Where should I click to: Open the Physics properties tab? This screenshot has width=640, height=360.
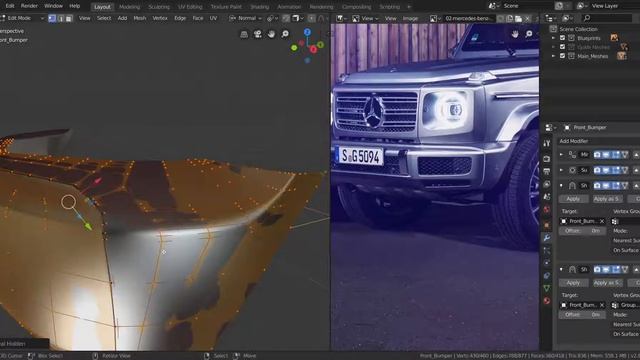(x=547, y=263)
